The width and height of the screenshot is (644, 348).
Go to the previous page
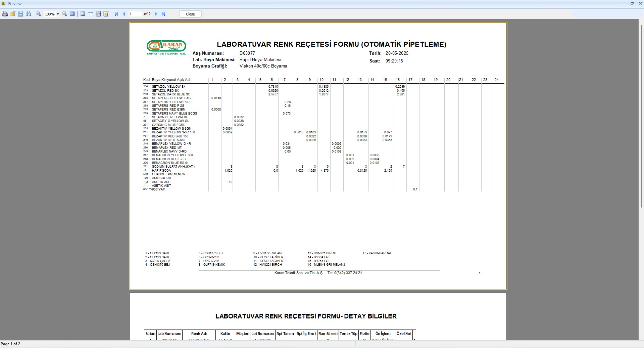[x=124, y=14]
